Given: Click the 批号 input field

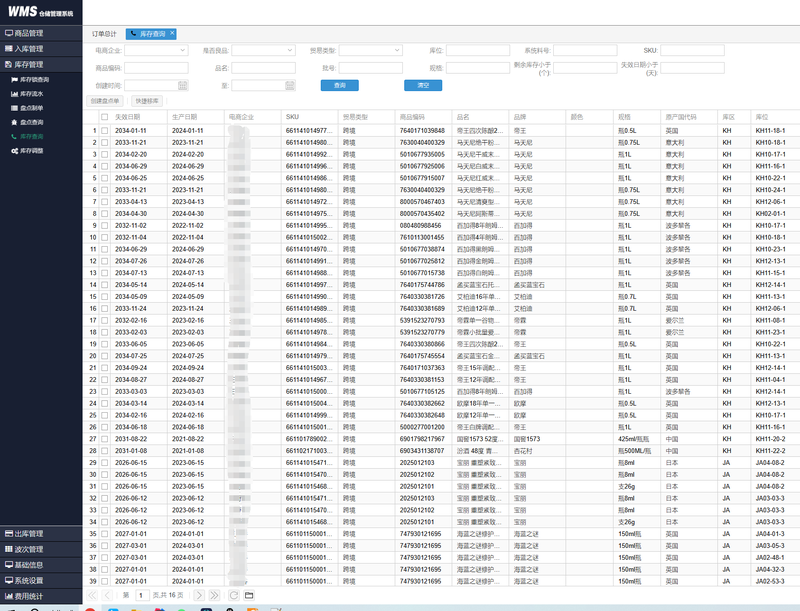Looking at the screenshot, I should pos(370,68).
